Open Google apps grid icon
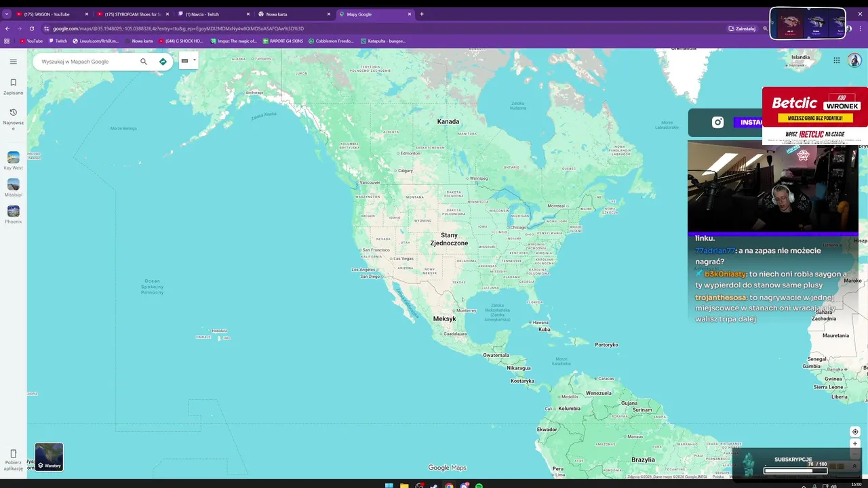Screen dimensions: 868x488 point(837,60)
